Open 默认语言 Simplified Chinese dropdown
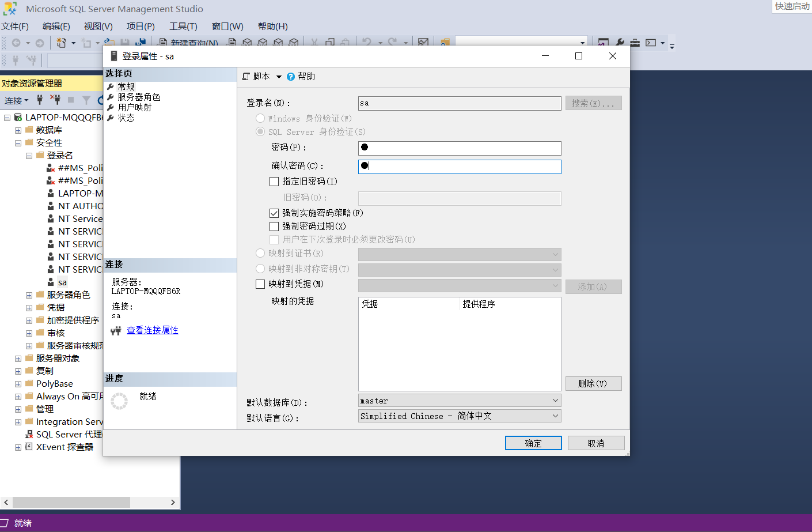812x532 pixels. point(460,416)
